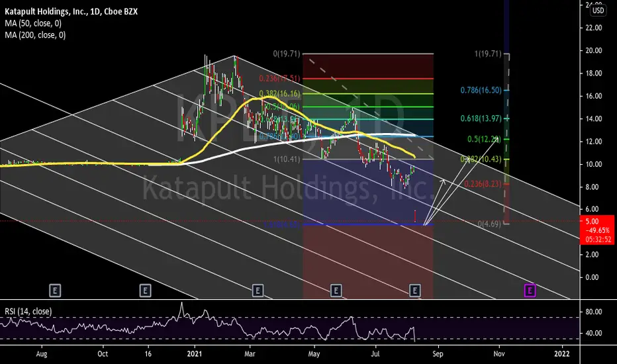This screenshot has height=364, width=617.
Task: Click 20.00 on the price axis
Action: pyautogui.click(x=594, y=50)
